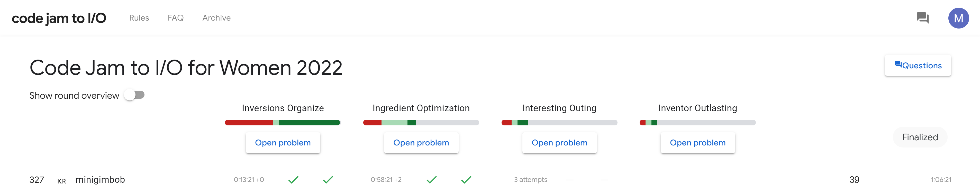Click first green checkmark for Inversions Organize
This screenshot has height=194, width=980.
pos(293,180)
